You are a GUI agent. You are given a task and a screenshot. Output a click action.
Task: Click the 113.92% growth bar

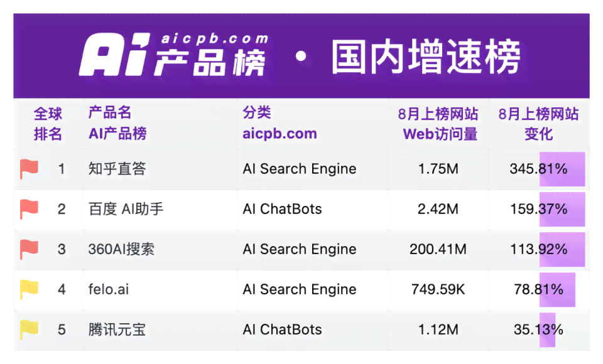(562, 249)
